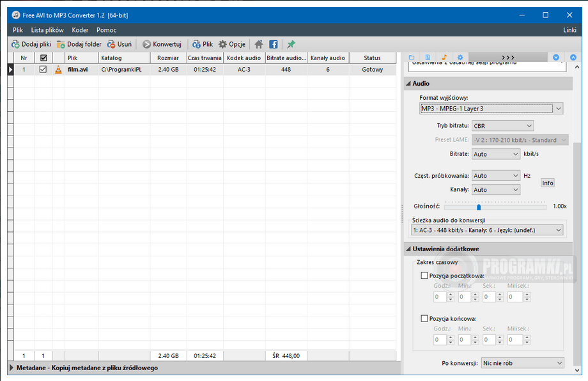Open the Ścieżka audio do konwersji dropdown
This screenshot has height=381, width=588.
(487, 230)
